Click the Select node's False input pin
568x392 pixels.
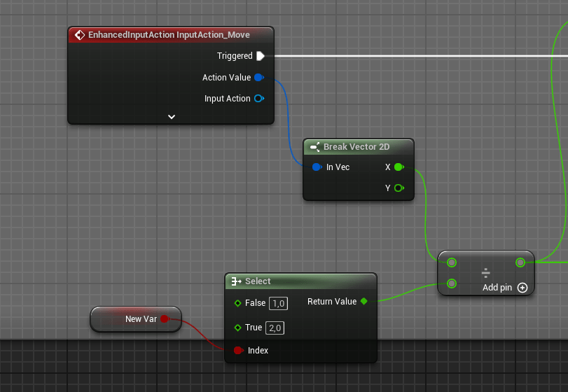237,303
